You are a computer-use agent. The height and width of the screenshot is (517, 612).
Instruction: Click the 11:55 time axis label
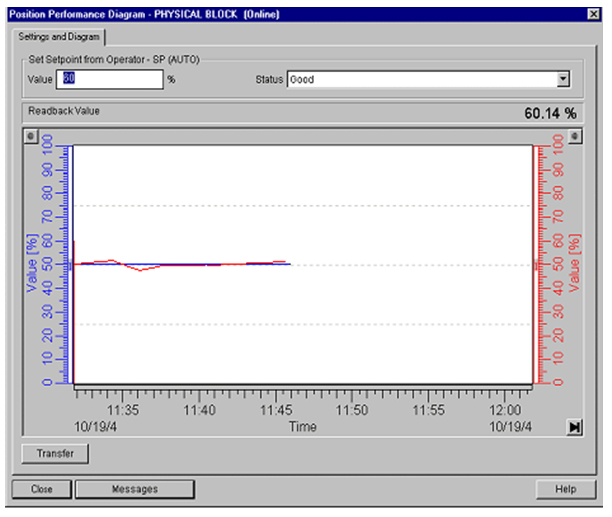tap(429, 410)
